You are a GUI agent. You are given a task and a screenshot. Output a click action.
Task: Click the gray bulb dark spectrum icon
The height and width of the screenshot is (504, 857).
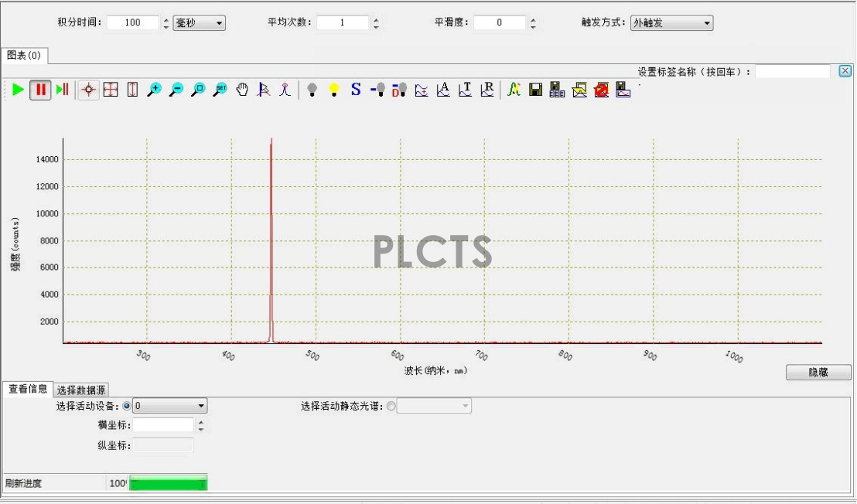312,90
